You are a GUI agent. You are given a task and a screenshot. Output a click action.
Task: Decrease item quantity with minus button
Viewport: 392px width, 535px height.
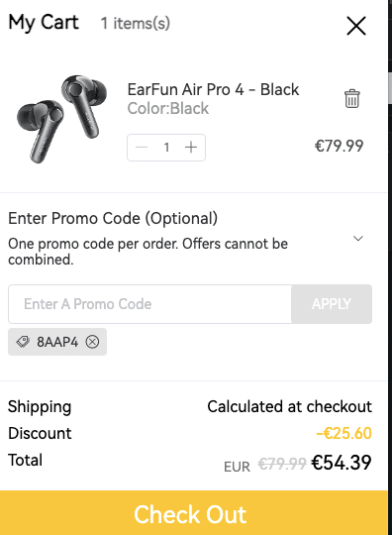pos(142,148)
